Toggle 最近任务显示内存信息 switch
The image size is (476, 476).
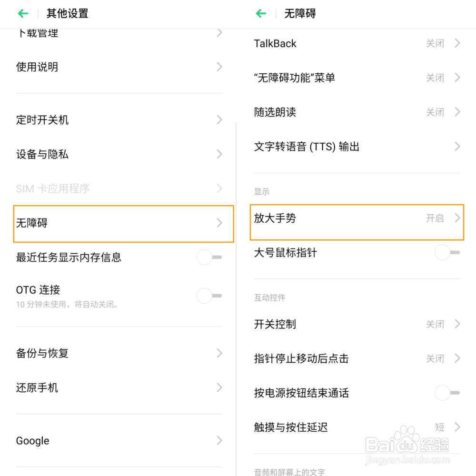[209, 258]
